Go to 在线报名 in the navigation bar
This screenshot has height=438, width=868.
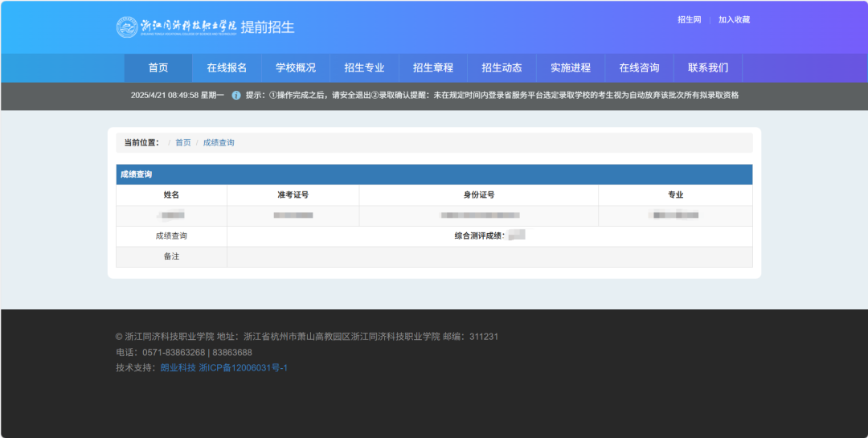coord(227,68)
